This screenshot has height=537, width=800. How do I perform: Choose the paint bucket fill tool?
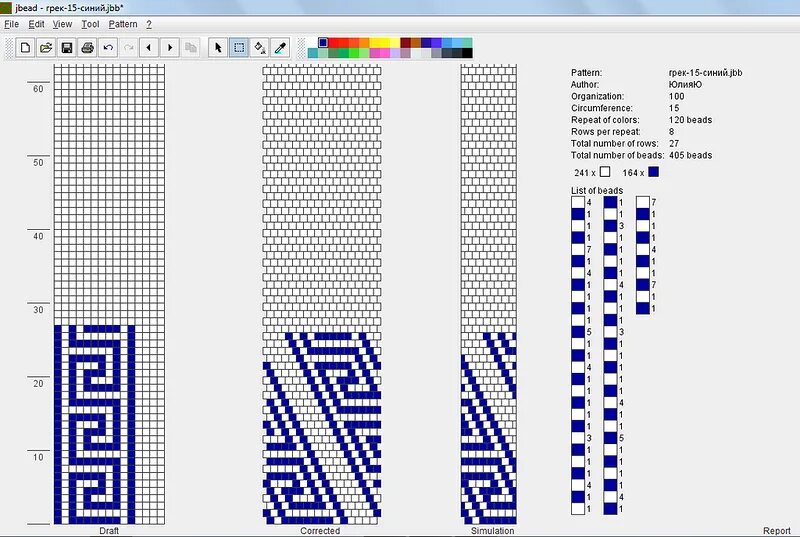tap(260, 48)
